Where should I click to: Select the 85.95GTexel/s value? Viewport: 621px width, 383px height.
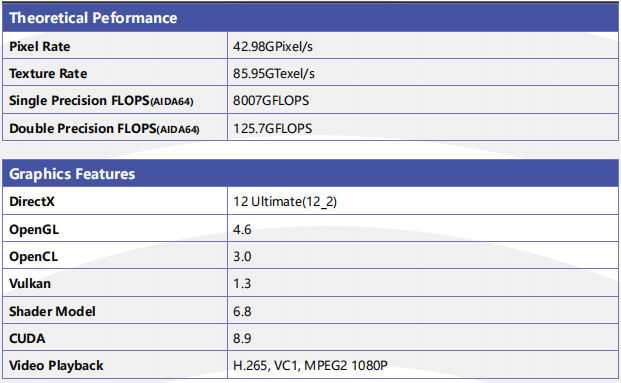coord(274,73)
